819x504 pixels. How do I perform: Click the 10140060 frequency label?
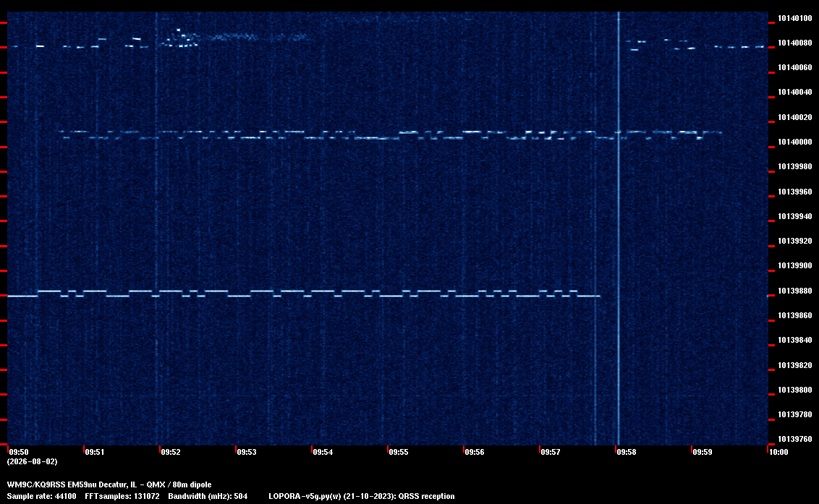(795, 67)
